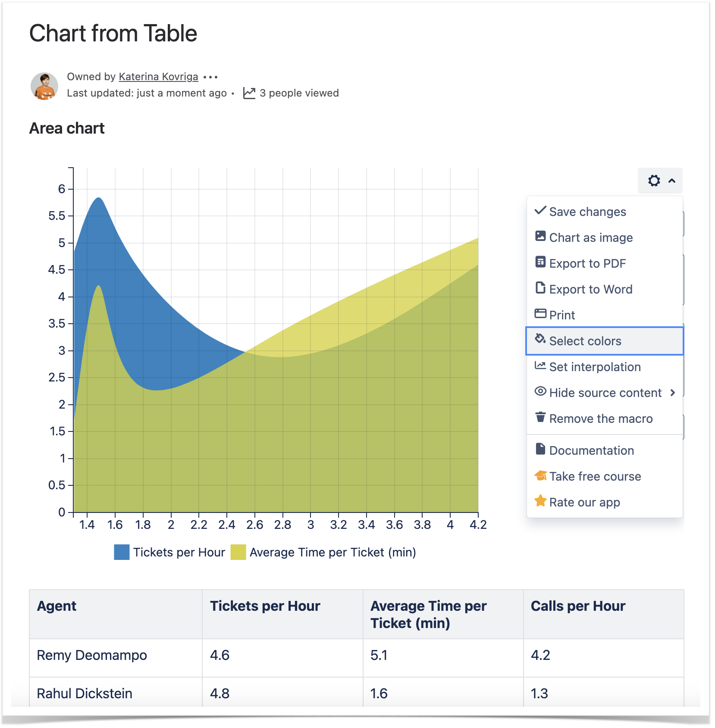Click the Print icon
The width and height of the screenshot is (715, 728).
pos(540,314)
